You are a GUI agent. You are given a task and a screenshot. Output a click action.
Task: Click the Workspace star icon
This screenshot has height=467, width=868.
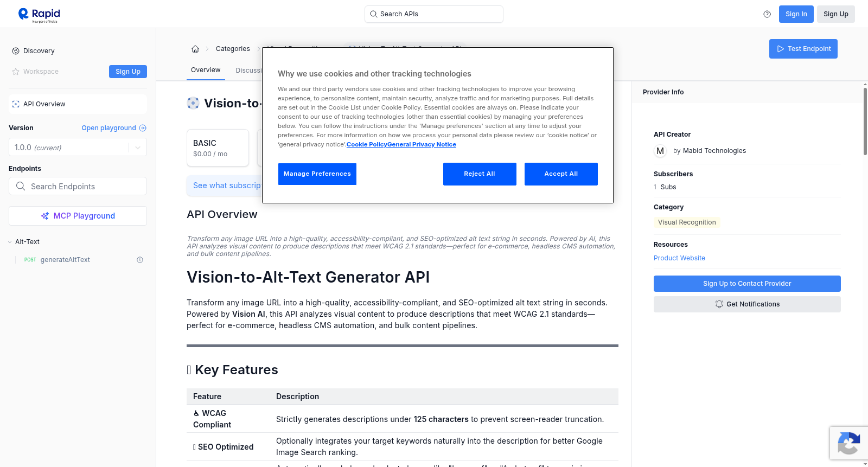[16, 72]
